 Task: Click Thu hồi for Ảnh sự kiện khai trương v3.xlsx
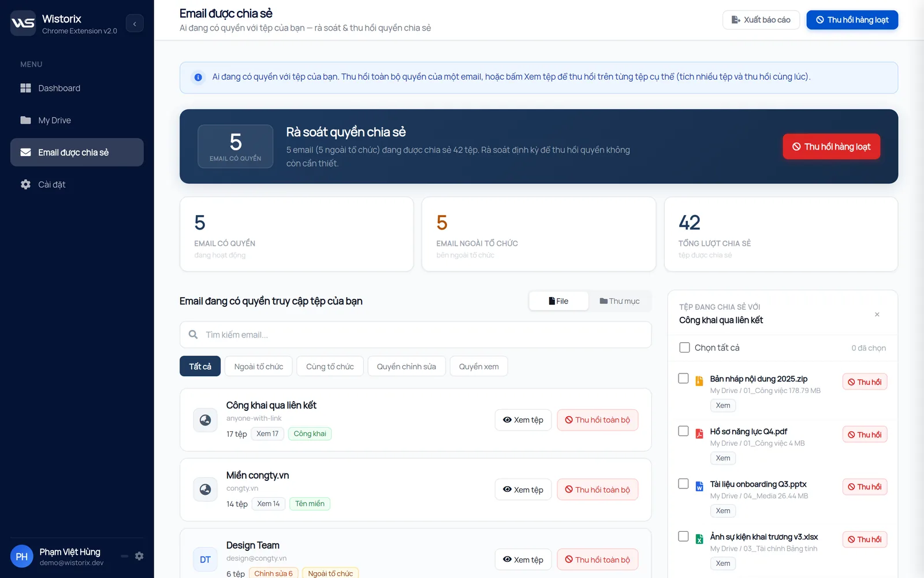(865, 539)
